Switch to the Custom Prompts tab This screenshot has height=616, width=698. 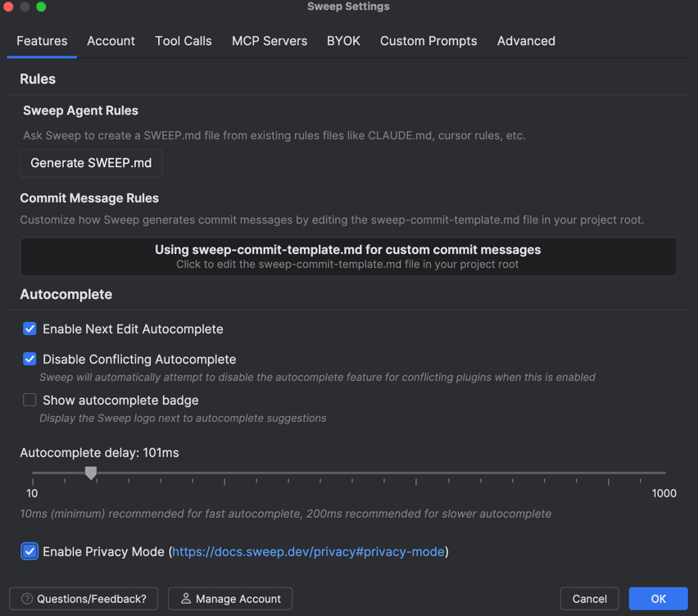click(428, 41)
